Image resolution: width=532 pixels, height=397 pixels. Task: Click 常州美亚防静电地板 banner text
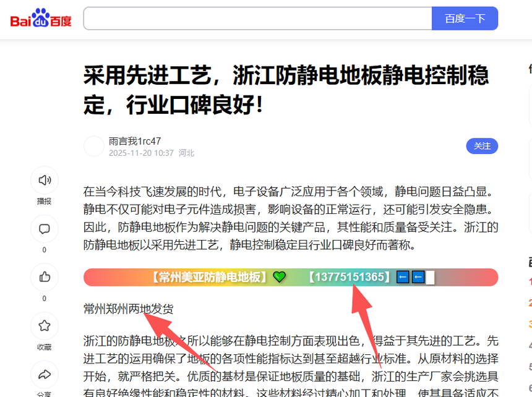point(209,277)
